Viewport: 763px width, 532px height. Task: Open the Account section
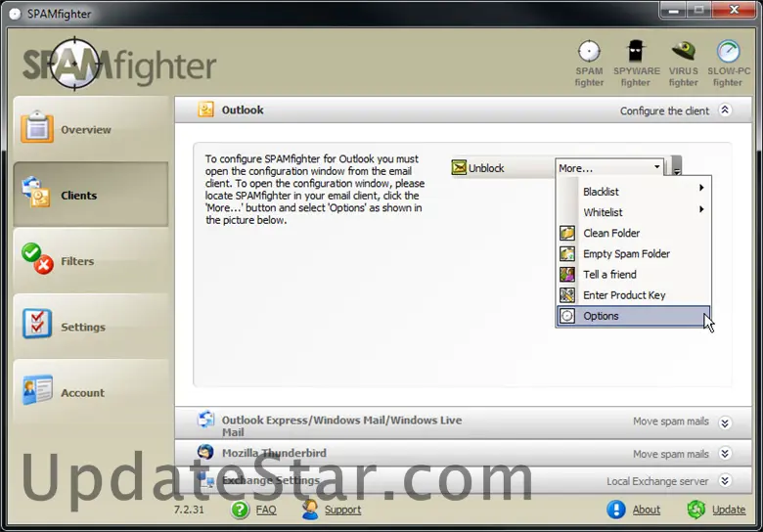91,392
